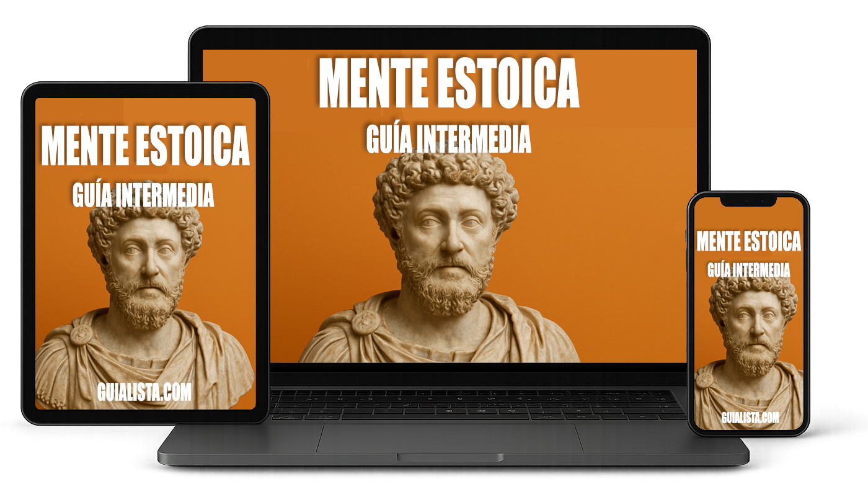The height and width of the screenshot is (484, 868).
Task: Click the round brooch on the tablet statue
Action: (81, 334)
